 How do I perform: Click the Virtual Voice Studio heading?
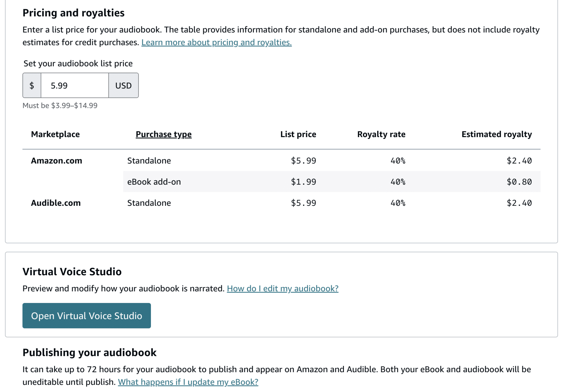click(72, 272)
